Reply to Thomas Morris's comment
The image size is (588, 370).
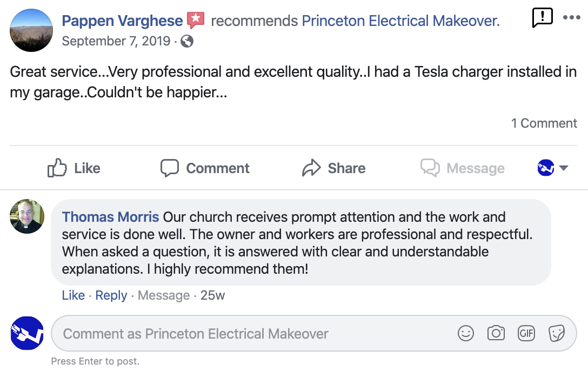tap(111, 295)
